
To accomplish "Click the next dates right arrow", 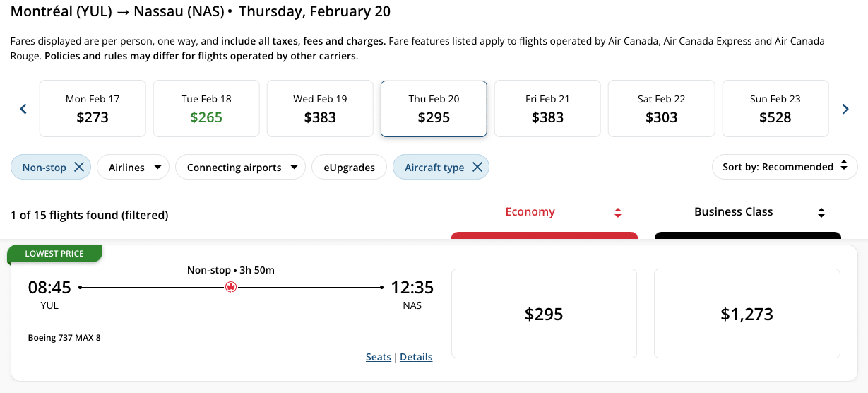I will 845,109.
